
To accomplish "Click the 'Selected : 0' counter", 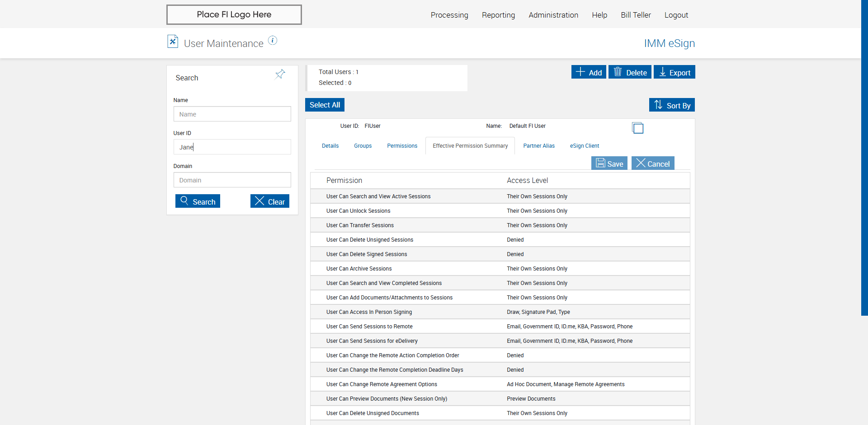I will click(335, 83).
